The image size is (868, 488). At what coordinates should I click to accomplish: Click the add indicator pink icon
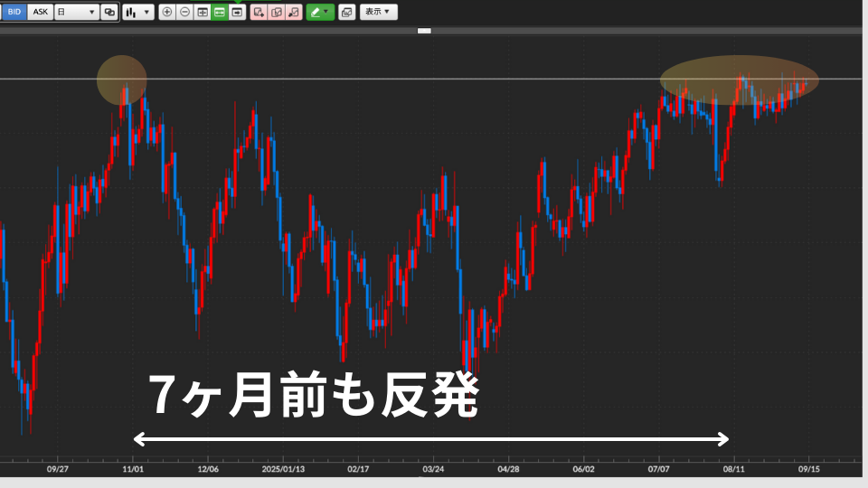pos(259,12)
